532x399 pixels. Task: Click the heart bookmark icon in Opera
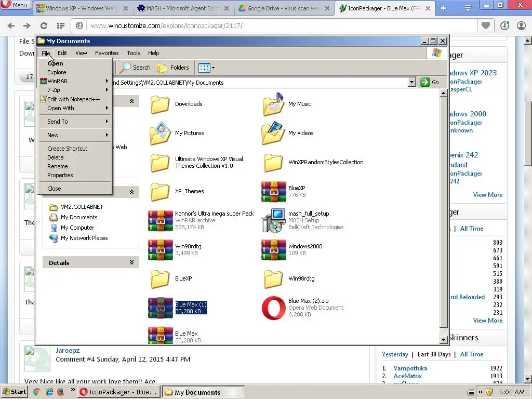tap(486, 25)
